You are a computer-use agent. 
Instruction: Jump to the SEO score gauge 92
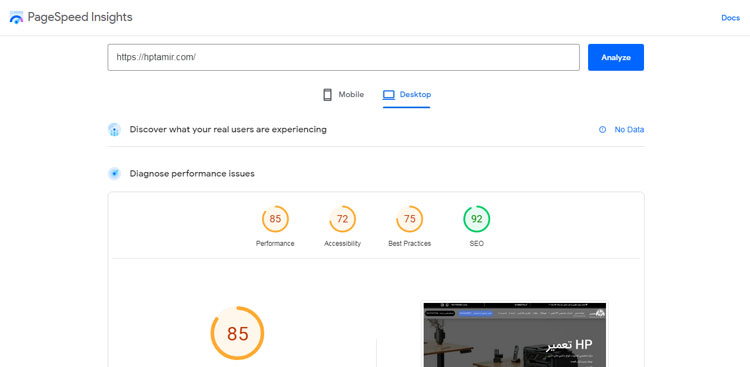(x=476, y=219)
